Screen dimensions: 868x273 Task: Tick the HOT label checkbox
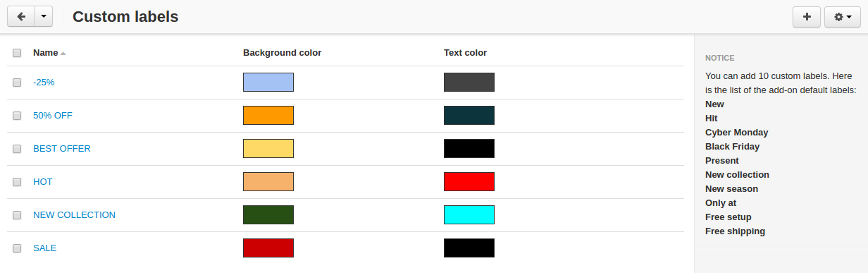17,182
